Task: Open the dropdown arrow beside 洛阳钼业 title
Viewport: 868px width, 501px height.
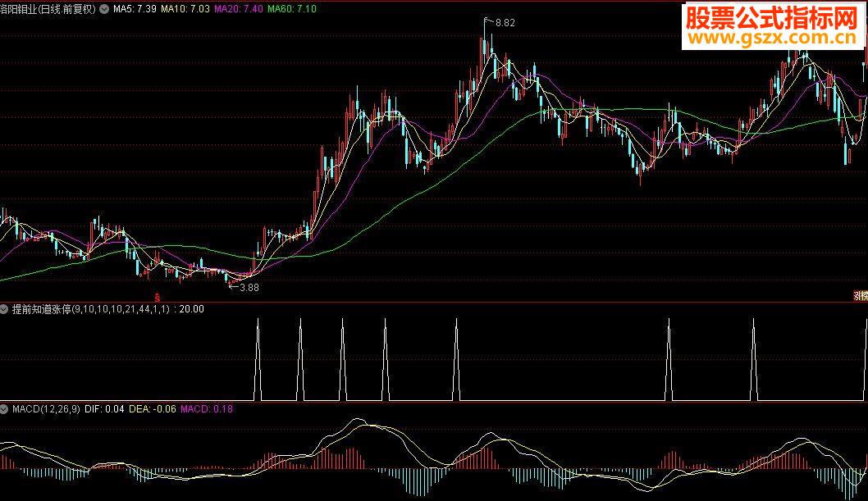Action: [104, 9]
